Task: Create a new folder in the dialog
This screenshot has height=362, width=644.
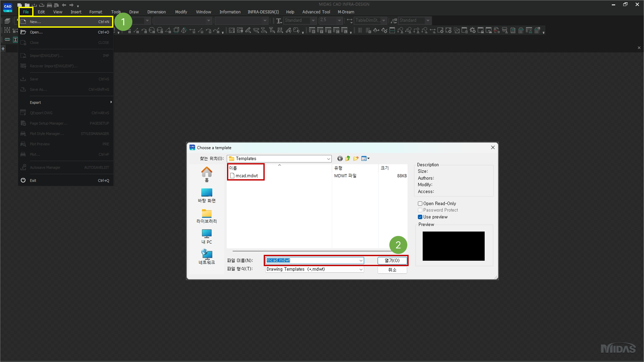Action: (356, 158)
